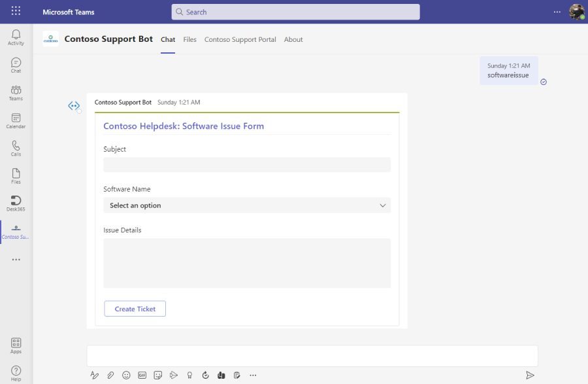The image size is (588, 384).
Task: Click the stream play icon in compose toolbar
Action: [174, 375]
